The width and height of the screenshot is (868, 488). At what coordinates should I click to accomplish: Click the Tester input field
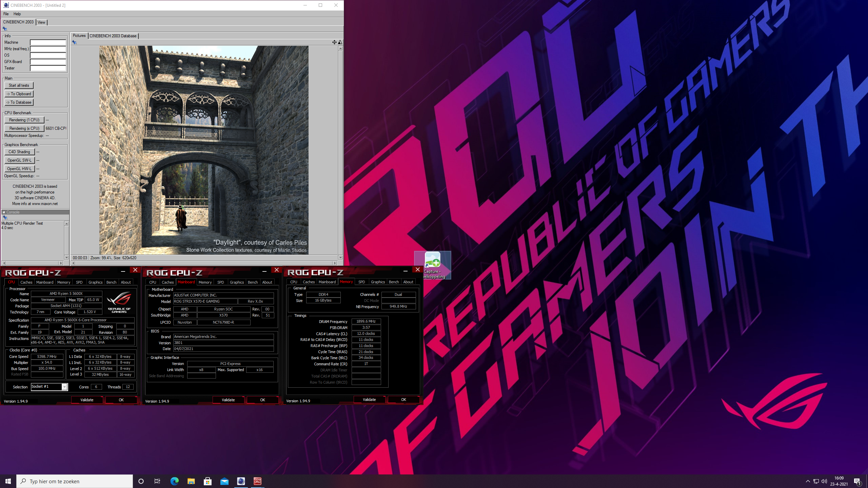(x=48, y=68)
